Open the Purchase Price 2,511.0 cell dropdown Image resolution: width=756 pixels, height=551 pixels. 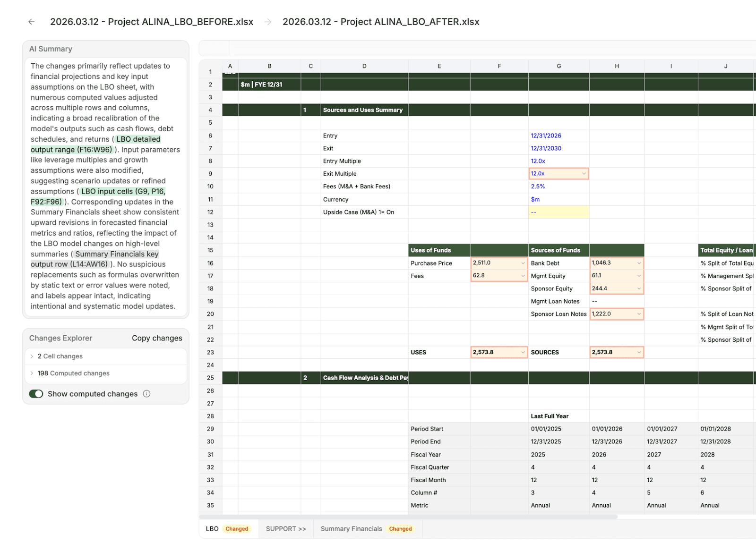523,263
